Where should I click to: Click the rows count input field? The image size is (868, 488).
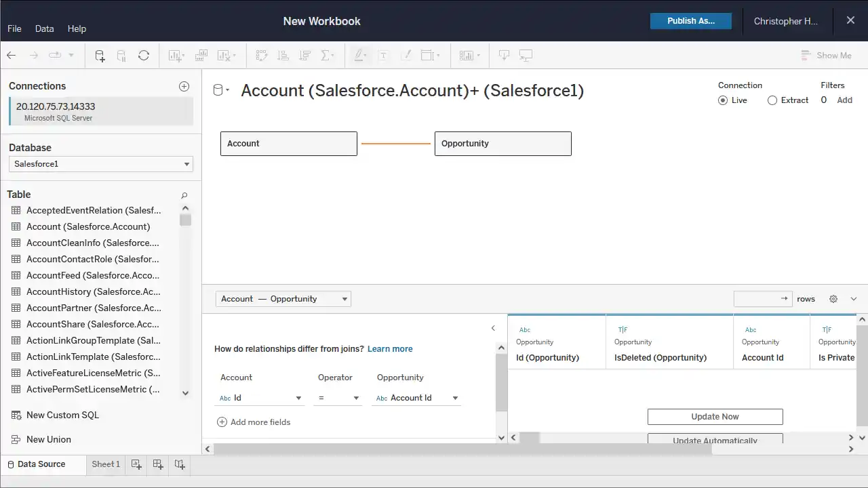[756, 299]
